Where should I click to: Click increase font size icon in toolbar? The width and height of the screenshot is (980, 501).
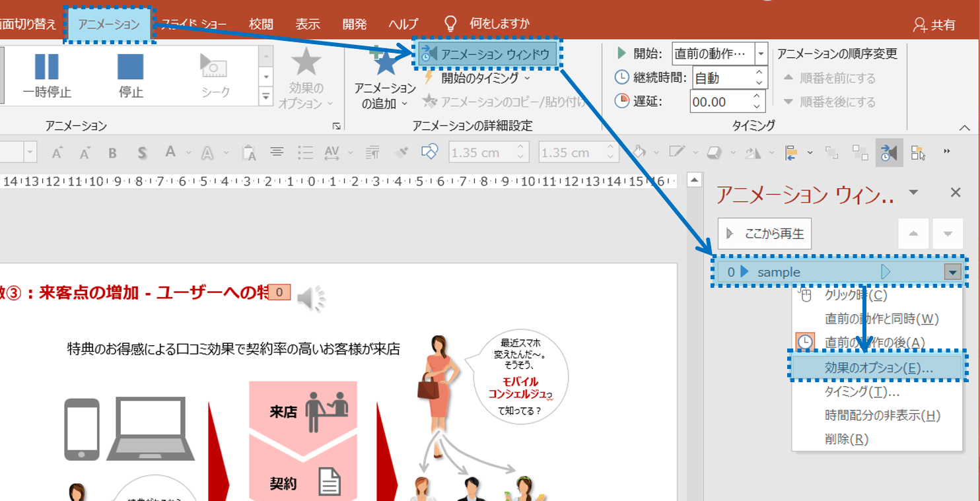[x=57, y=153]
